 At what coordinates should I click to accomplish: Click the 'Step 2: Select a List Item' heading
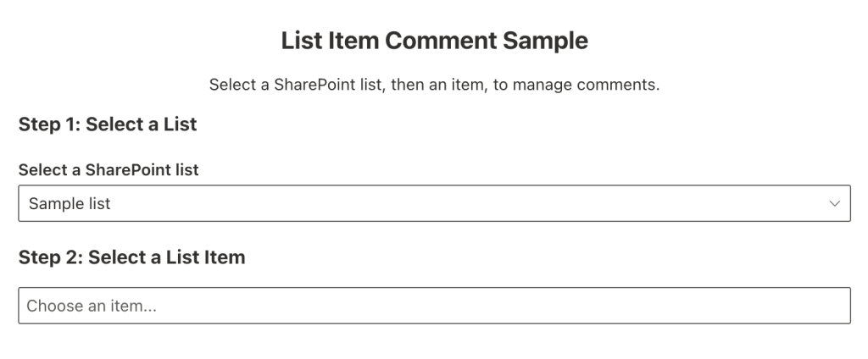pos(131,257)
